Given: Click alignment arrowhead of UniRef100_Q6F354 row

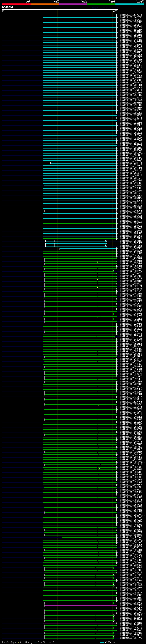Looking at the screenshot, I should [106, 246].
